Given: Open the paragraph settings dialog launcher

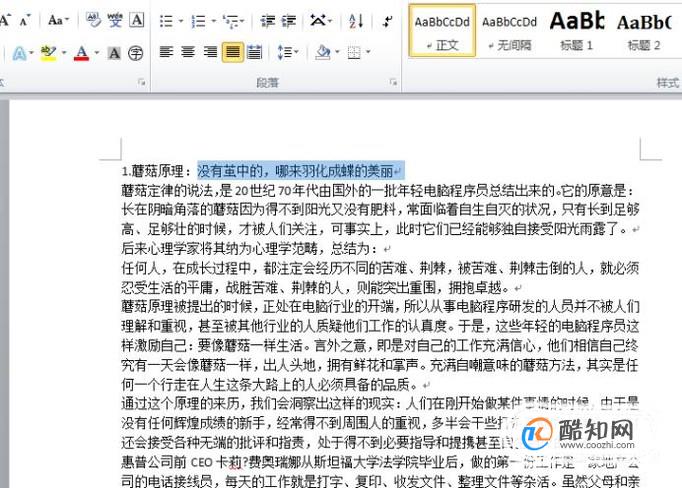Looking at the screenshot, I should click(393, 82).
